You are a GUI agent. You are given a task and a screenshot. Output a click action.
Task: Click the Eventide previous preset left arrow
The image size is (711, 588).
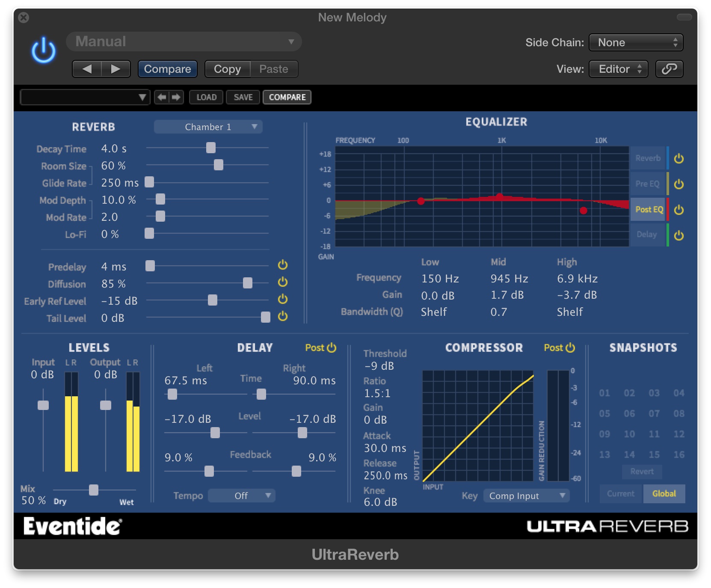tap(162, 97)
